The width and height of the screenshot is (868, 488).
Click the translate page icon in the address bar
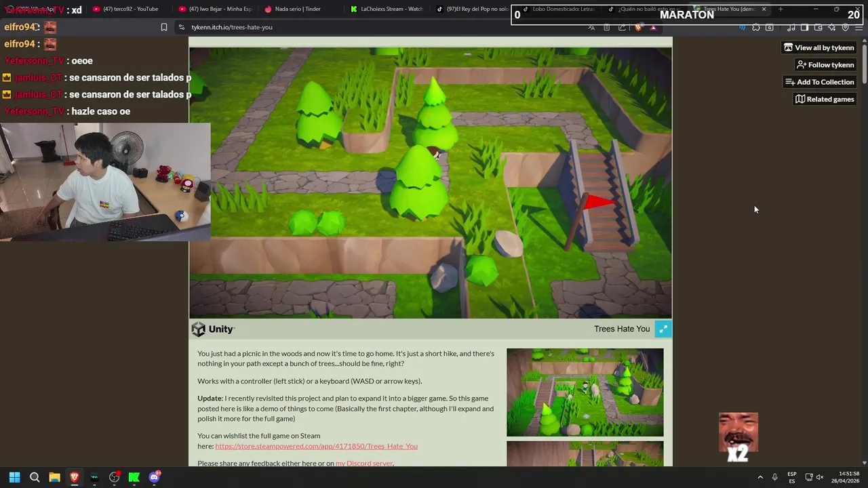(591, 27)
